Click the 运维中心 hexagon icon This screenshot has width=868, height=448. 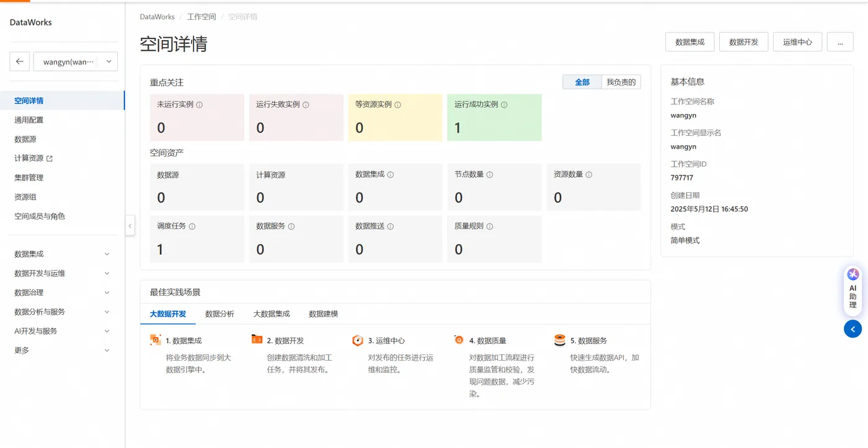click(x=358, y=340)
